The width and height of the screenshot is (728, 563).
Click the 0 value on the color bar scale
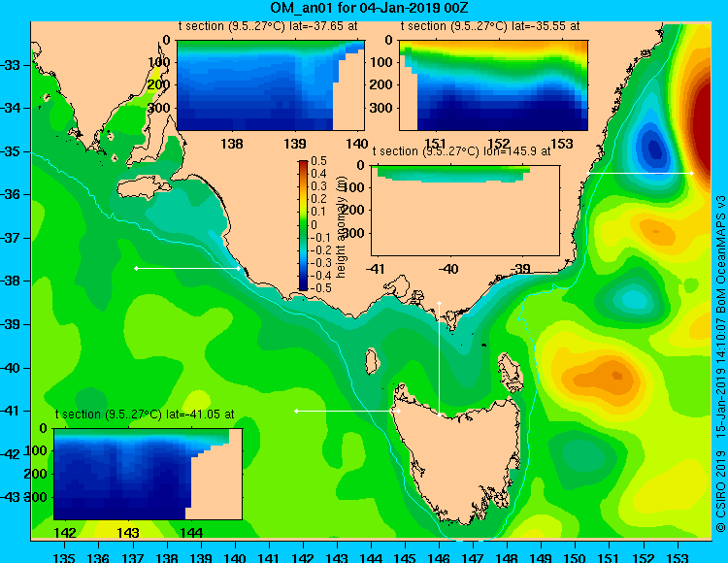pyautogui.click(x=314, y=224)
